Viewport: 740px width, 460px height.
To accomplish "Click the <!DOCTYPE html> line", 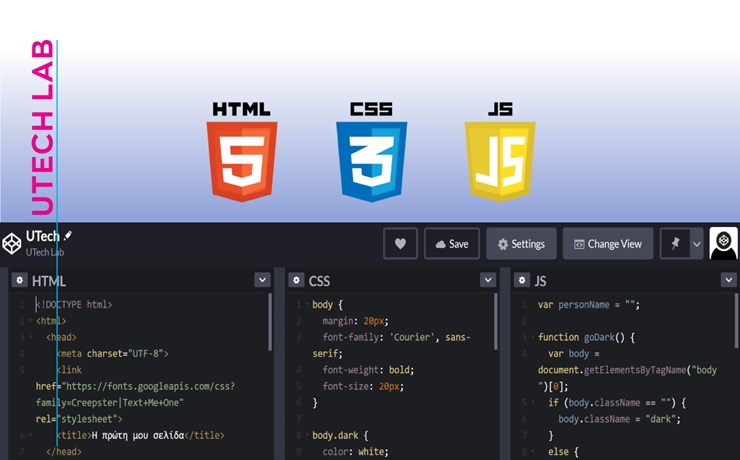I will coord(74,305).
